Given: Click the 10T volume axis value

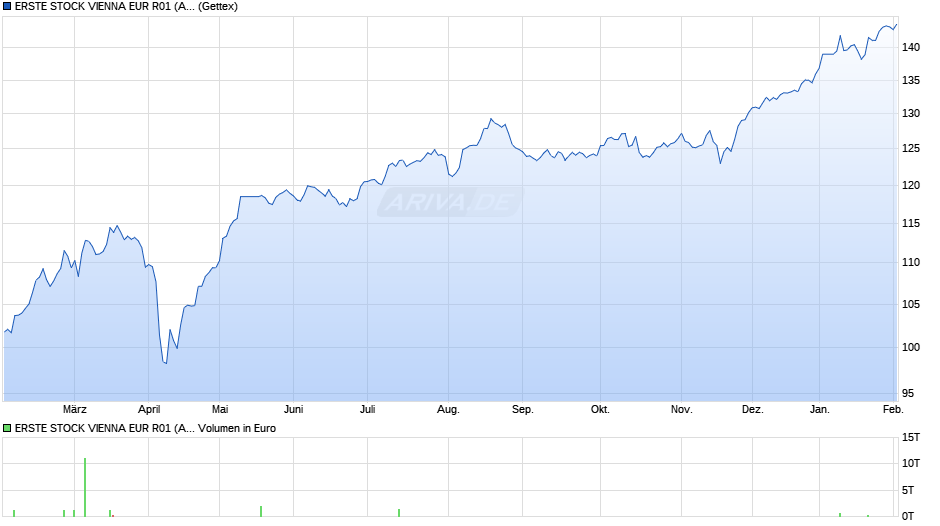Looking at the screenshot, I should coord(911,463).
